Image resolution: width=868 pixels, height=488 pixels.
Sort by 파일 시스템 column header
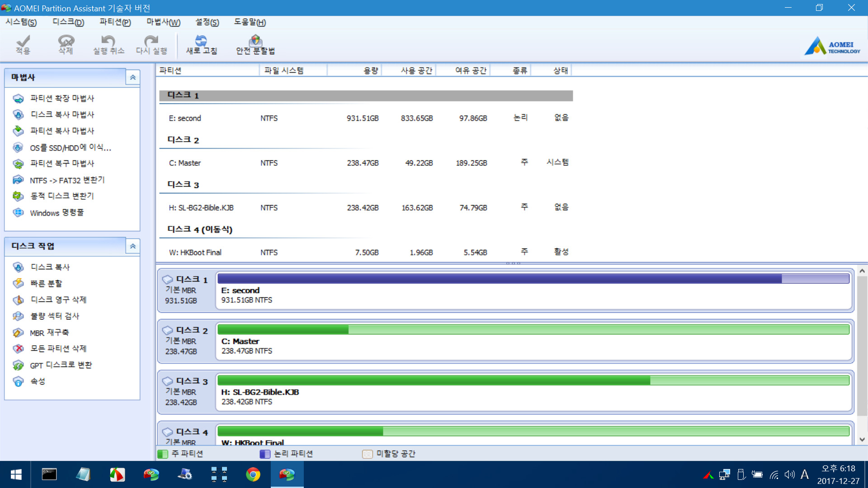click(x=293, y=70)
